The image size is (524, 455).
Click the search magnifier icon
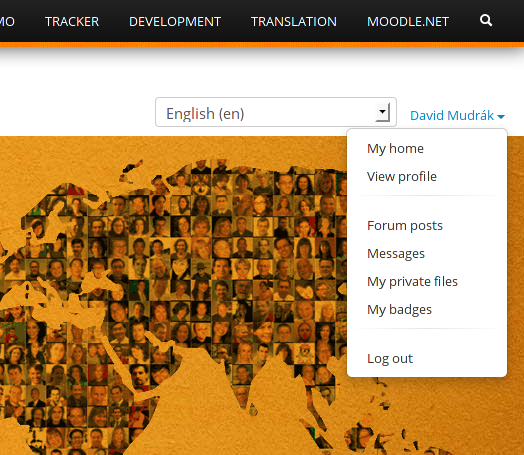(486, 21)
